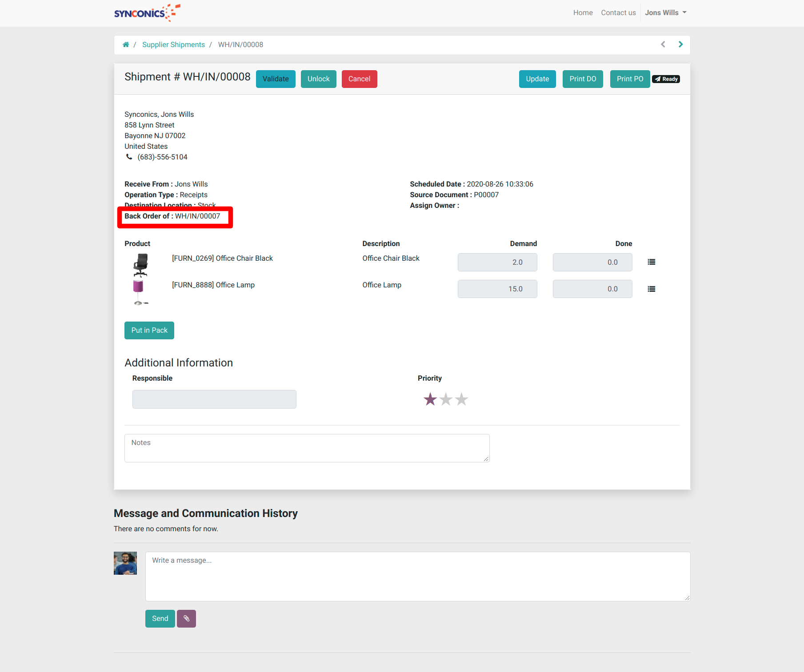Open the Contact us menu item
Screen dimensions: 804x672
point(618,13)
